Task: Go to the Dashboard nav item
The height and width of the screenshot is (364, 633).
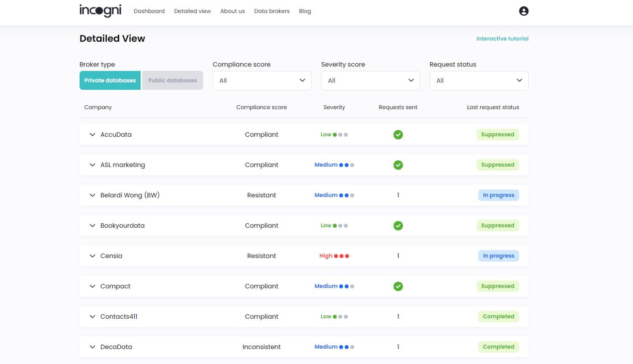Action: [x=149, y=11]
